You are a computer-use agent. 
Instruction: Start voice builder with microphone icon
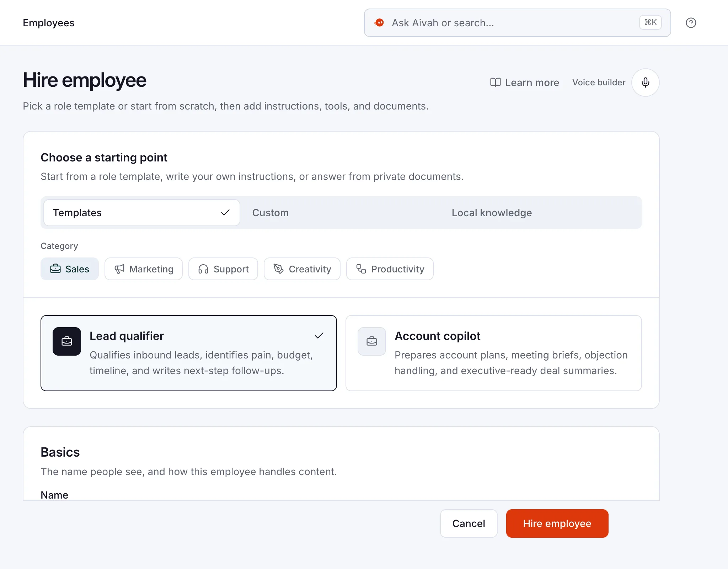coord(645,83)
